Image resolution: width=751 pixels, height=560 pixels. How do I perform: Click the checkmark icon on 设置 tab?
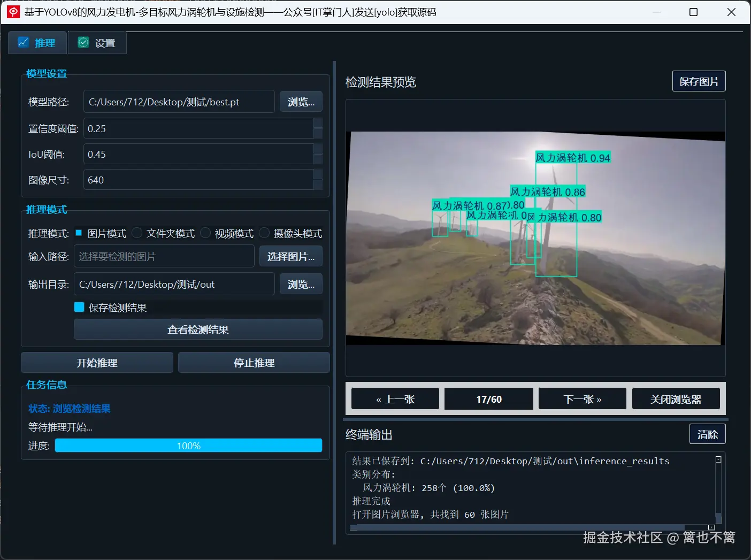pyautogui.click(x=83, y=42)
